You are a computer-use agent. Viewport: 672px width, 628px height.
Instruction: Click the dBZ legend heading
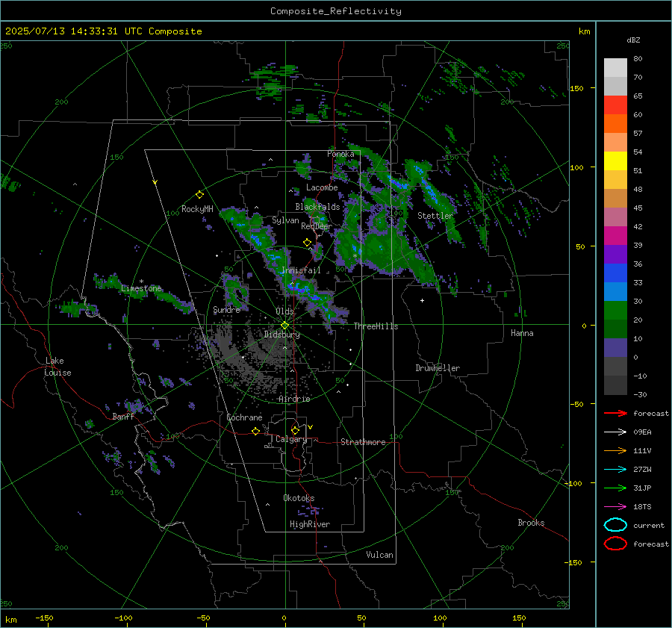(x=633, y=40)
